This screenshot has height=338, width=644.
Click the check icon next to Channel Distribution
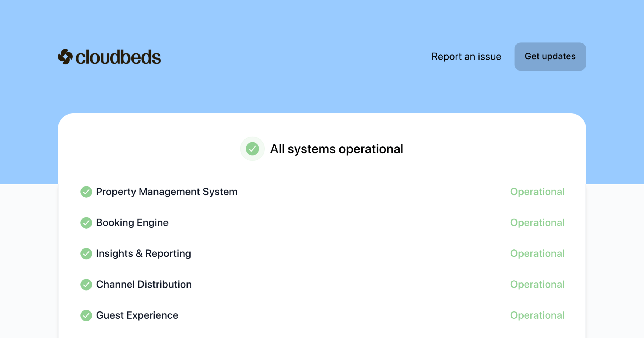[86, 284]
